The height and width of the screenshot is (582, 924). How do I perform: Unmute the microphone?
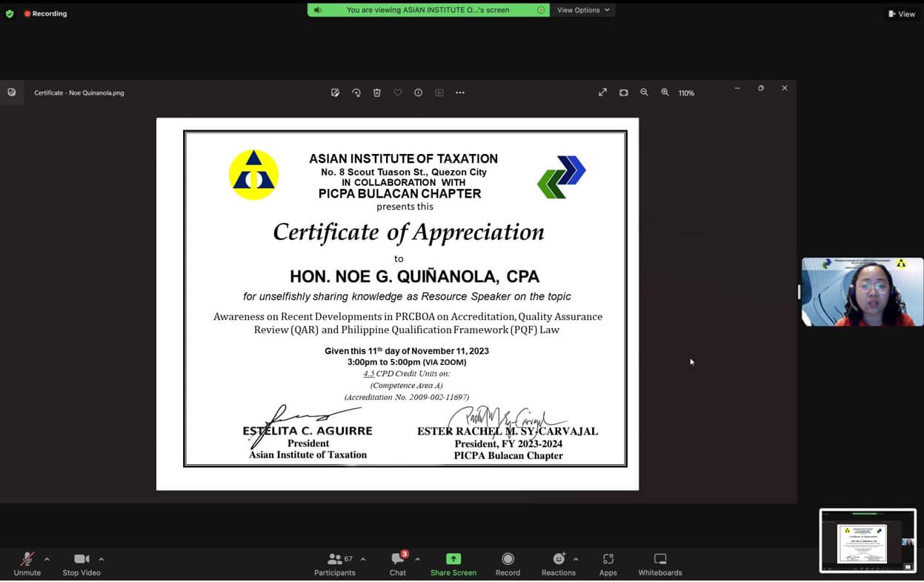(x=27, y=563)
